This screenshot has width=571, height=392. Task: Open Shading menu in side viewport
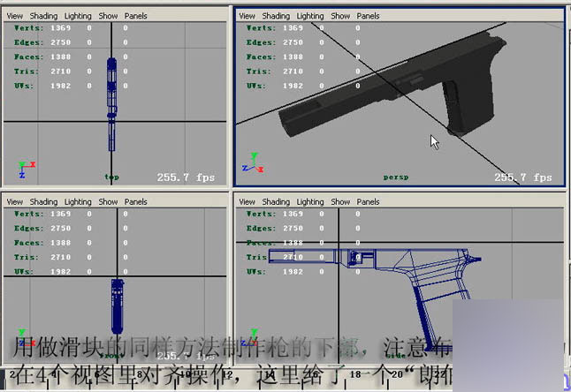tap(276, 202)
